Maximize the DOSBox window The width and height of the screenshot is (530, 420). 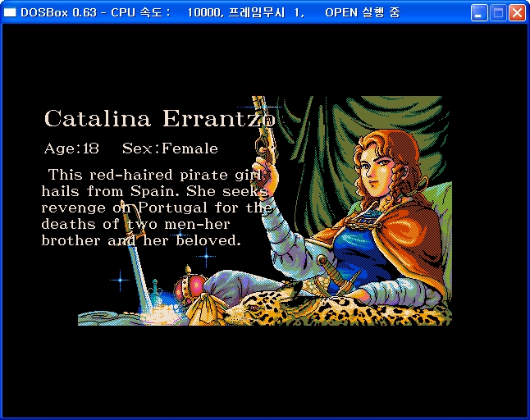click(x=498, y=13)
